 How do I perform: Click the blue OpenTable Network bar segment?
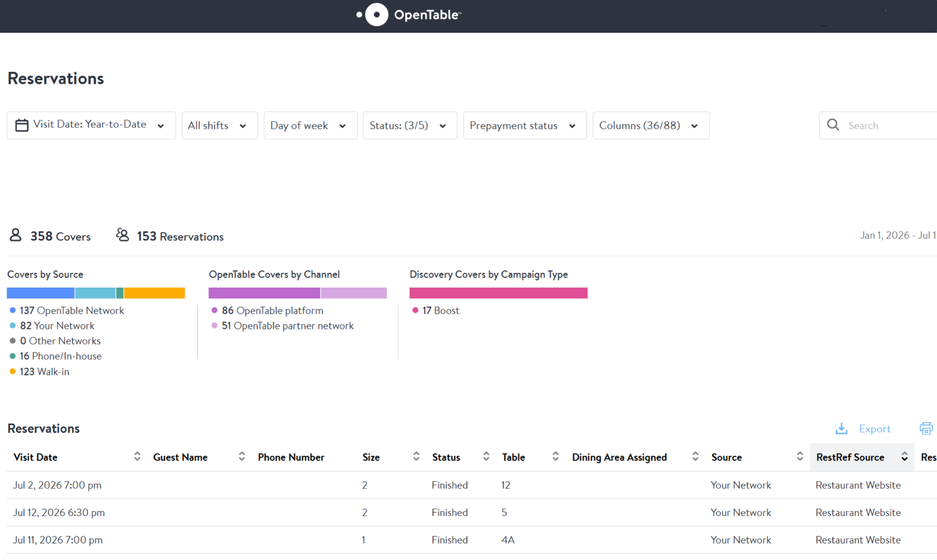click(x=41, y=293)
